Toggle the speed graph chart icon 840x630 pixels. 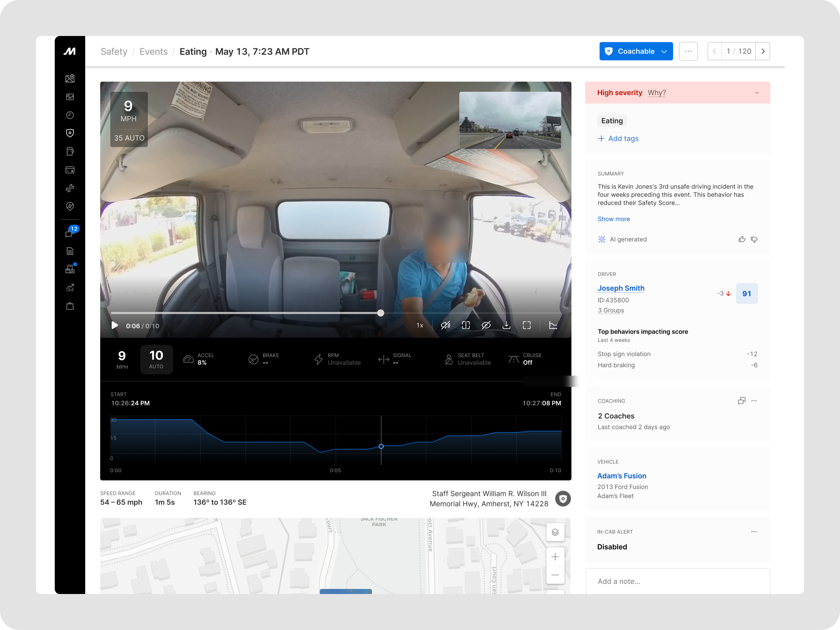pos(553,325)
